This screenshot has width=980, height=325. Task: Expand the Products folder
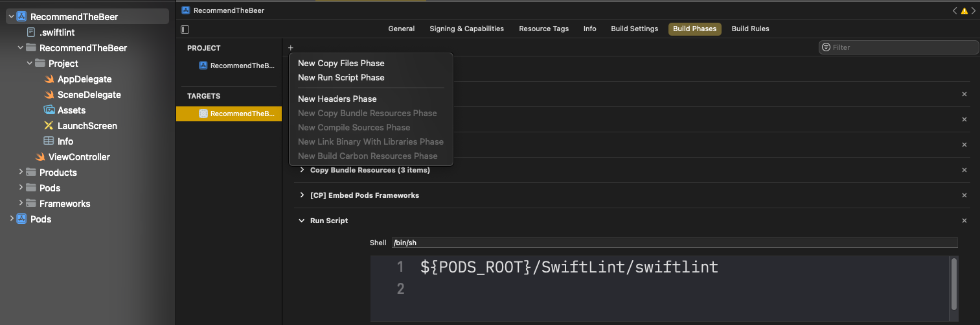(x=20, y=173)
